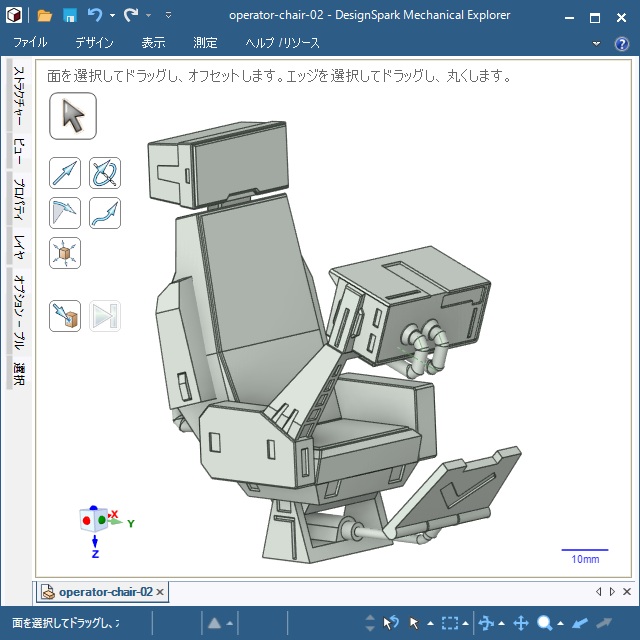Open the undo history dropdown arrow

(x=112, y=16)
